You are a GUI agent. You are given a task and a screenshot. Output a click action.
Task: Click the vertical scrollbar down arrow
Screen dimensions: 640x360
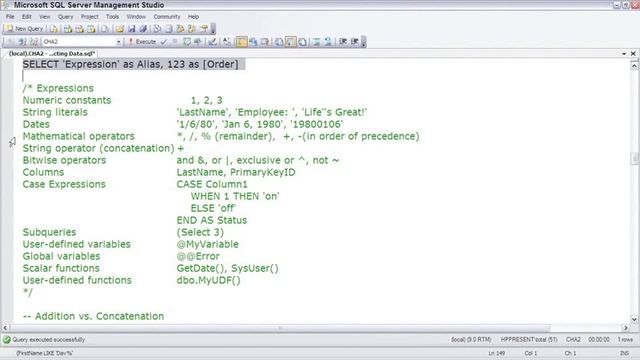point(634,320)
